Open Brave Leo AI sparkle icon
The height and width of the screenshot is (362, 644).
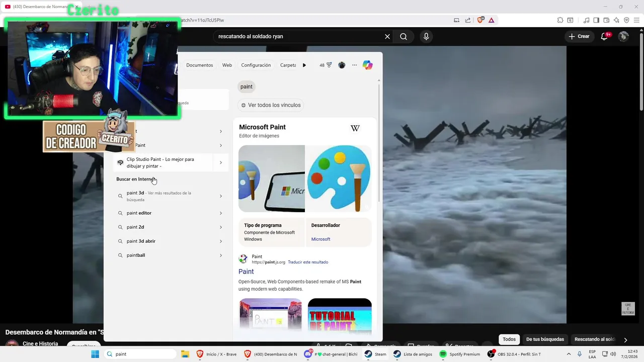tap(616, 20)
